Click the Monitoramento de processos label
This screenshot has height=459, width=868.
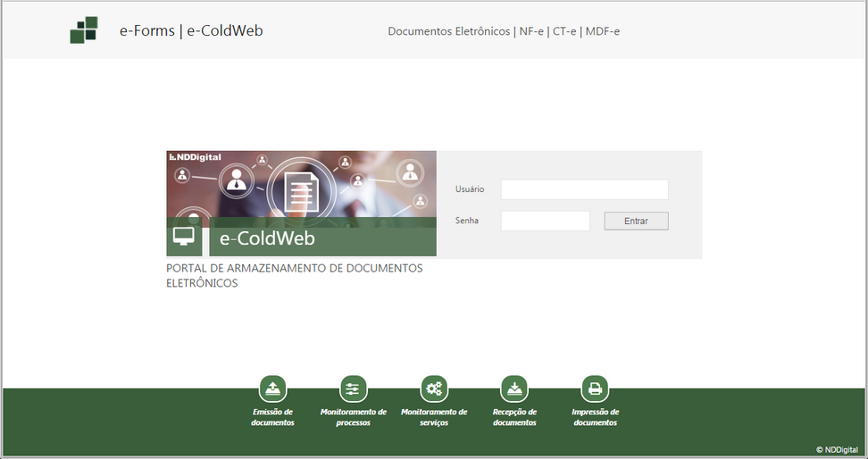tap(353, 417)
